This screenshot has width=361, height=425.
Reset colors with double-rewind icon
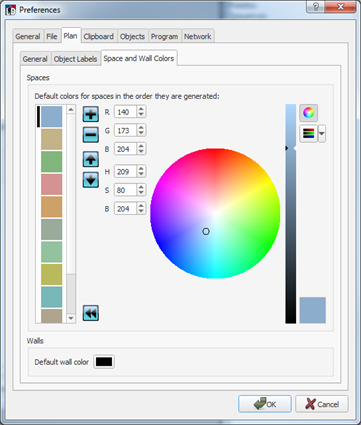click(x=91, y=313)
